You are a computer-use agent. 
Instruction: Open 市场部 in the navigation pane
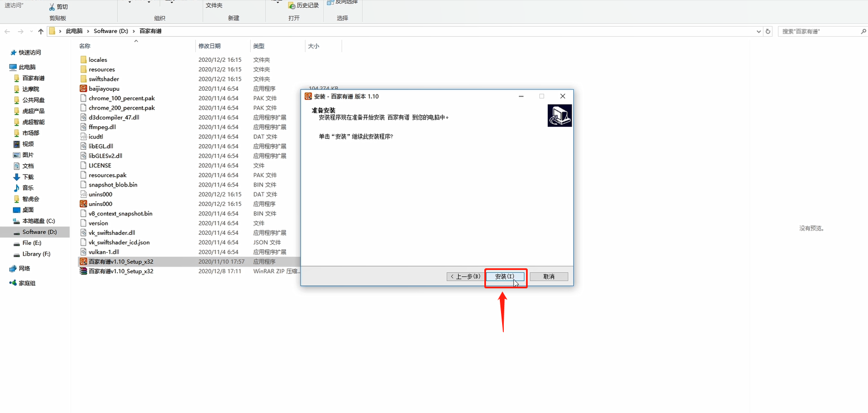pos(30,133)
